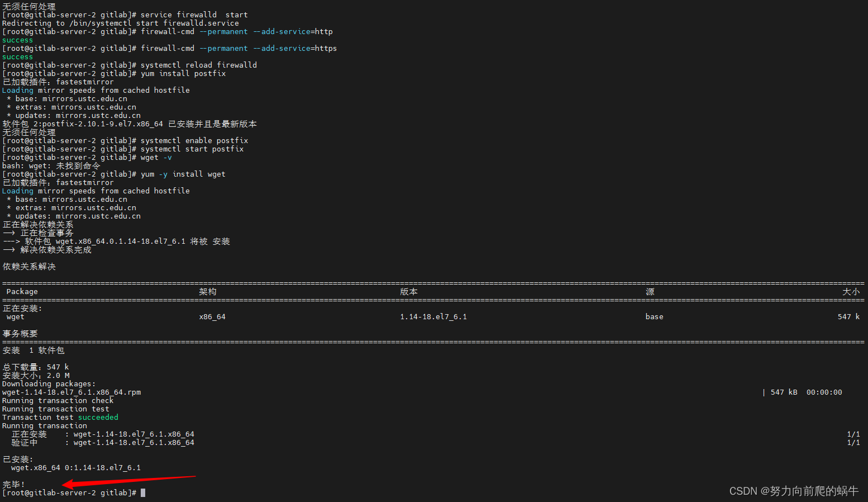Click the 'Transaction test succeeded' line
The height and width of the screenshot is (502, 868).
[x=60, y=417]
